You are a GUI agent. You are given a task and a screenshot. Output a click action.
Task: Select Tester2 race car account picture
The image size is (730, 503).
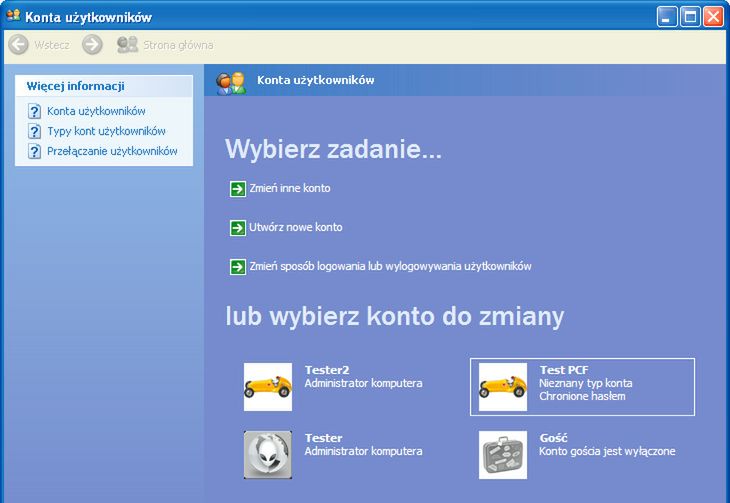pos(268,387)
